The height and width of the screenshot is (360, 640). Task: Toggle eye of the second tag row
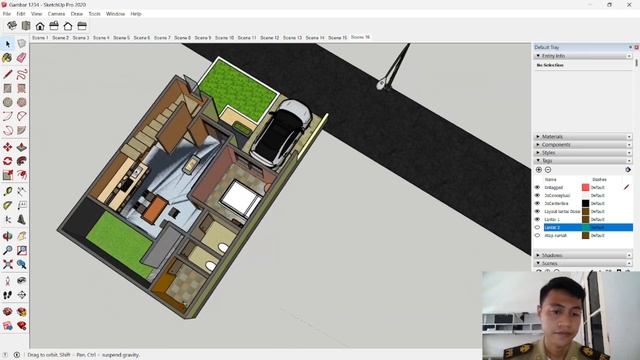(x=537, y=196)
